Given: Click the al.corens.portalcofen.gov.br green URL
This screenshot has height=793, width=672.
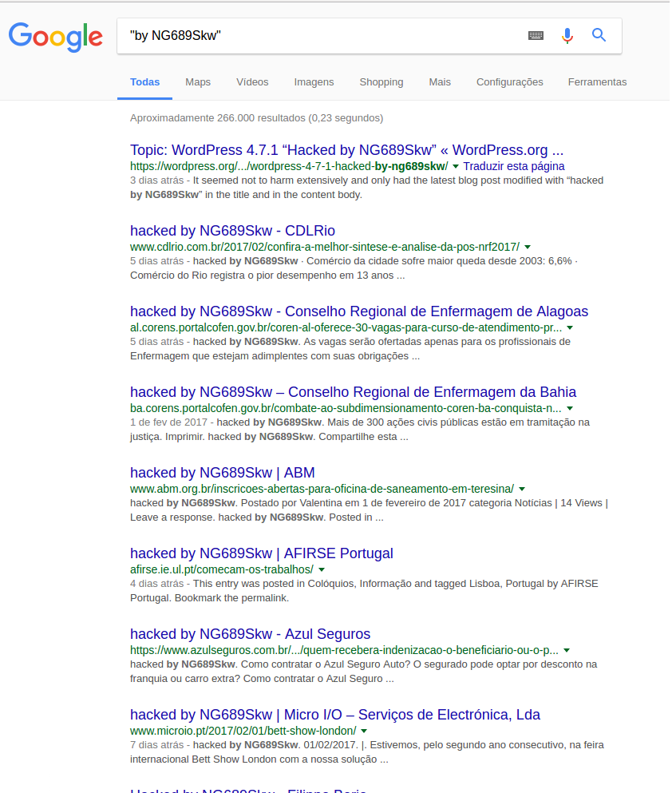Looking at the screenshot, I should (346, 327).
